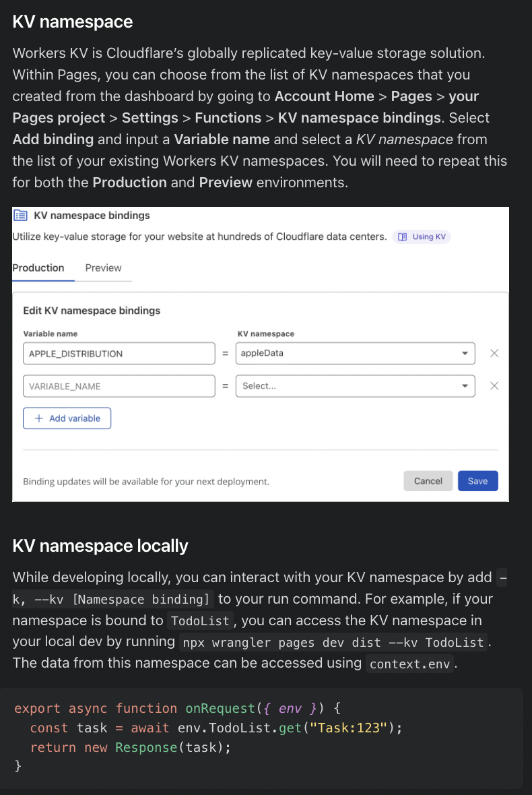
Task: Cancel the KV binding edits
Action: pyautogui.click(x=428, y=481)
